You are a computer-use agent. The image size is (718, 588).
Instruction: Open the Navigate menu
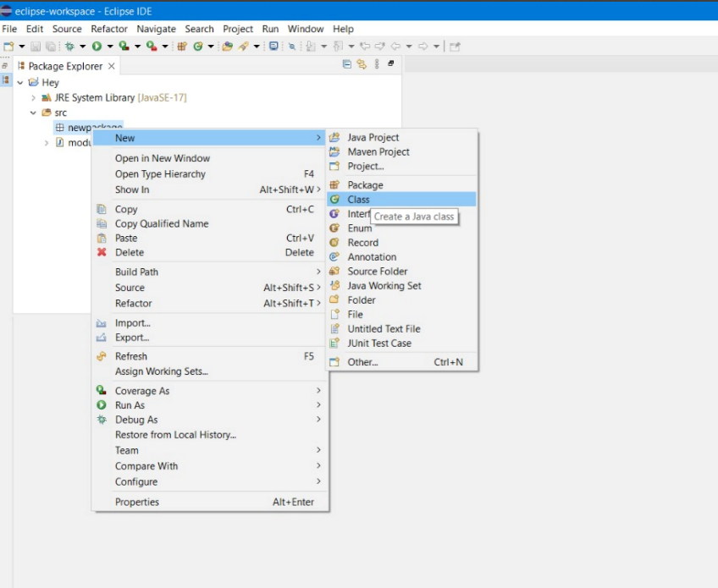156,29
